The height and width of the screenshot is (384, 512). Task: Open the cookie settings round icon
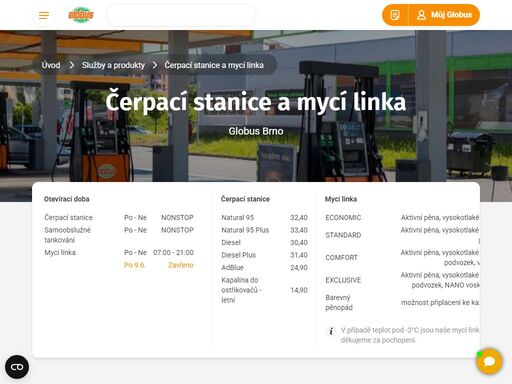click(17, 367)
